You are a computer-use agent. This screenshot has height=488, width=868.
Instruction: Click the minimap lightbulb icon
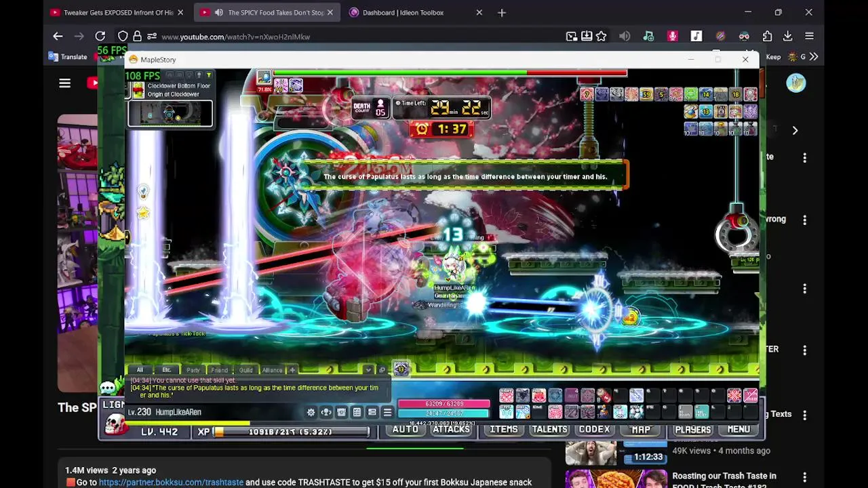199,75
